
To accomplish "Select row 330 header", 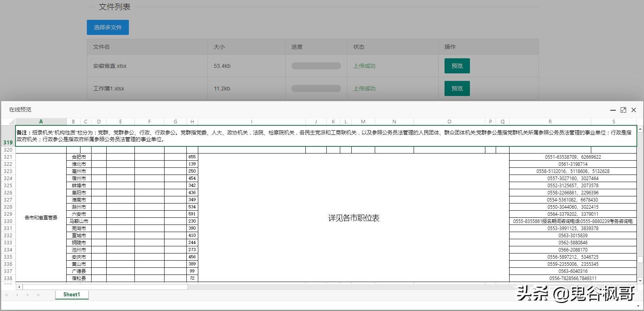I will pyautogui.click(x=8, y=221).
